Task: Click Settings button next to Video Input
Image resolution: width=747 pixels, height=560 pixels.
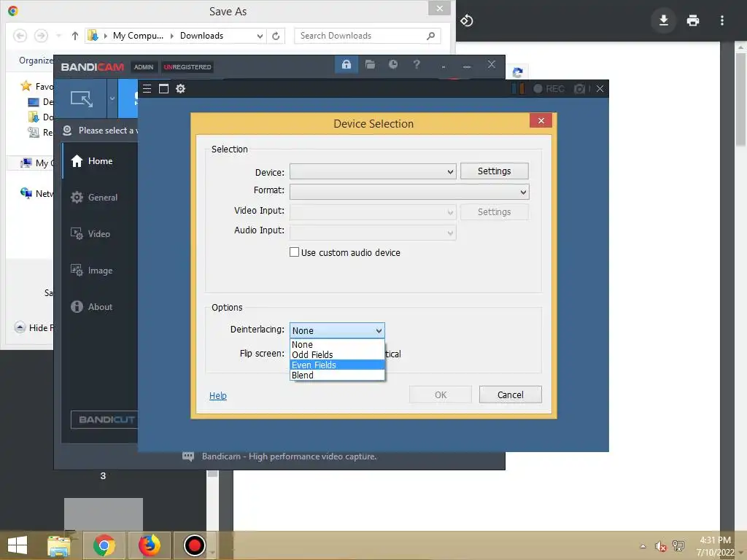Action: tap(494, 212)
